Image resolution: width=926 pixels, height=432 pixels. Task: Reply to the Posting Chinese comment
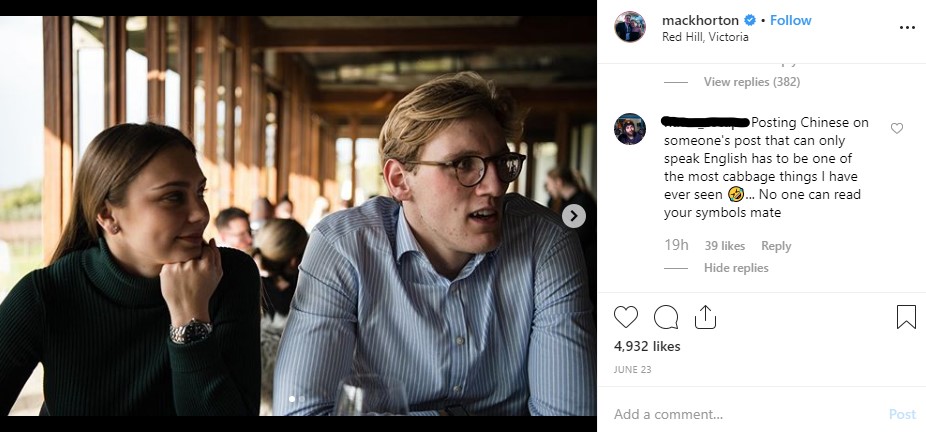(x=776, y=246)
